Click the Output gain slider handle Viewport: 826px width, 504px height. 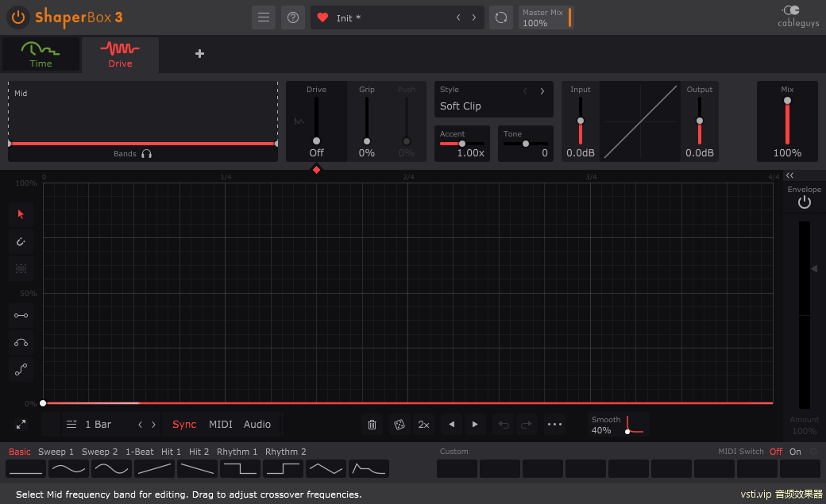(x=700, y=121)
